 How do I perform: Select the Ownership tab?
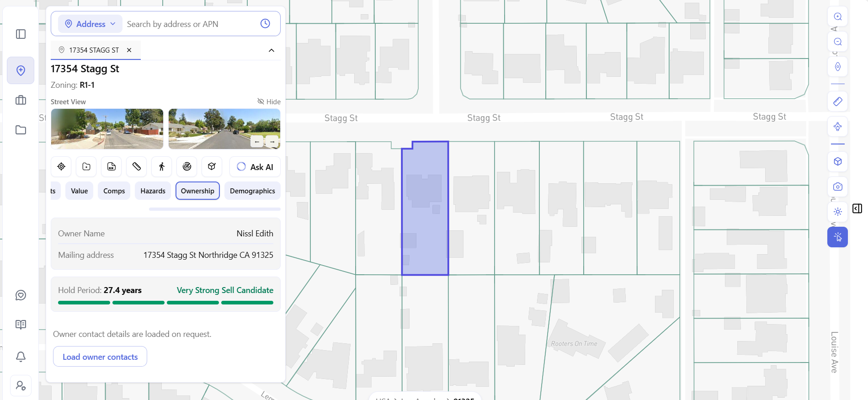(x=197, y=191)
